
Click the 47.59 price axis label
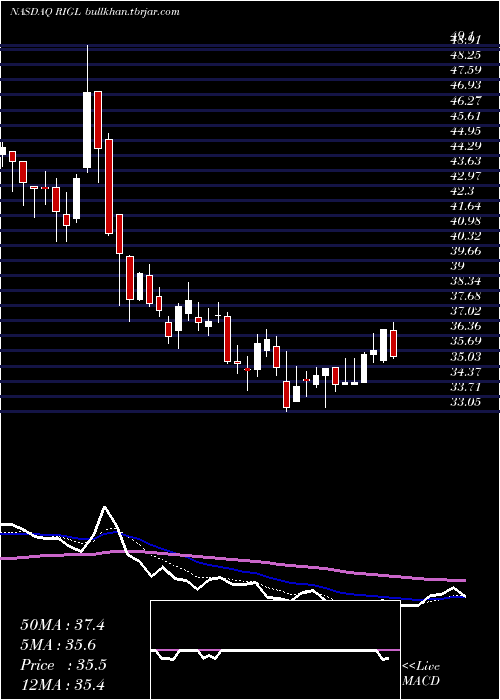[x=467, y=70]
